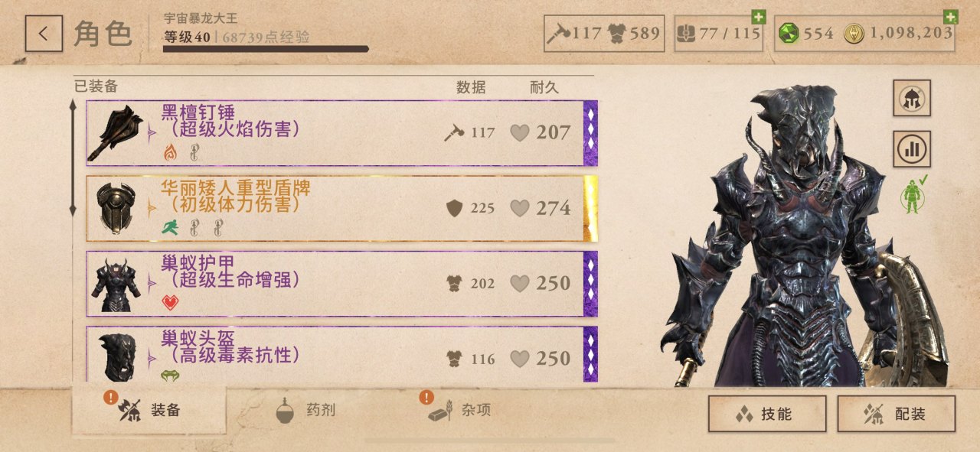Add more gems with green plus icon
980x452 pixels.
pos(950,17)
